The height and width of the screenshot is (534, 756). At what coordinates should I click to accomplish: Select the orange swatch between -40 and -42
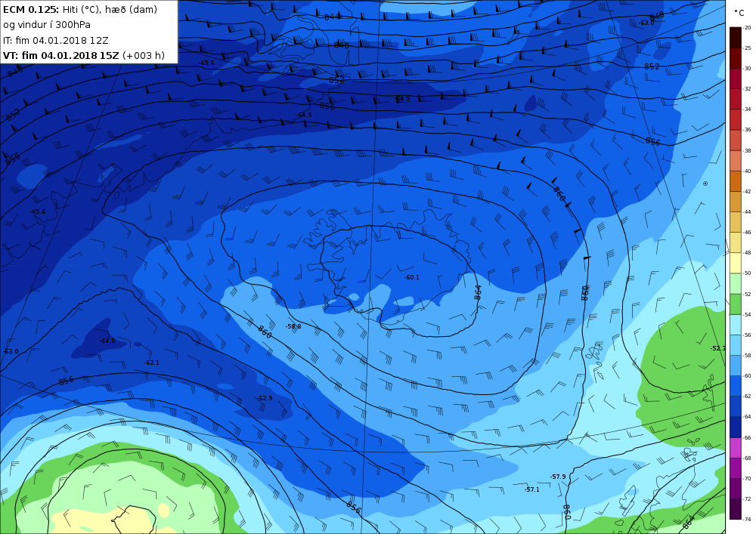(736, 181)
